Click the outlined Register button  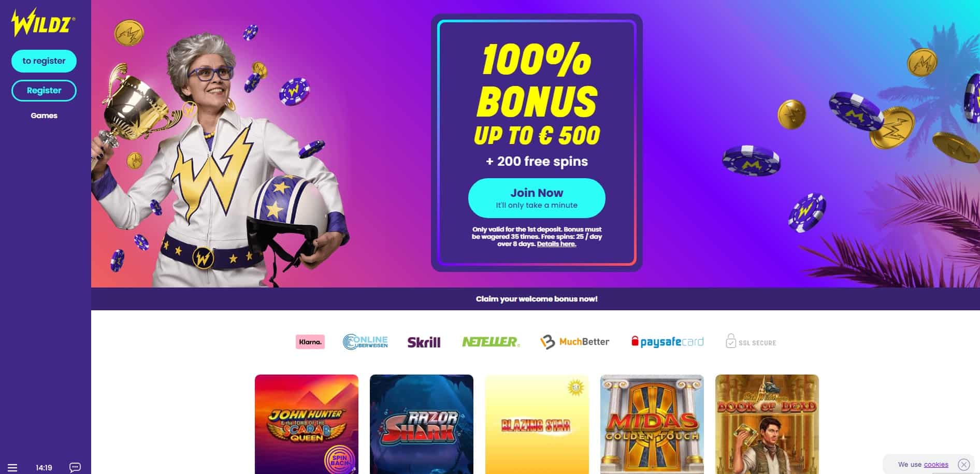[44, 90]
